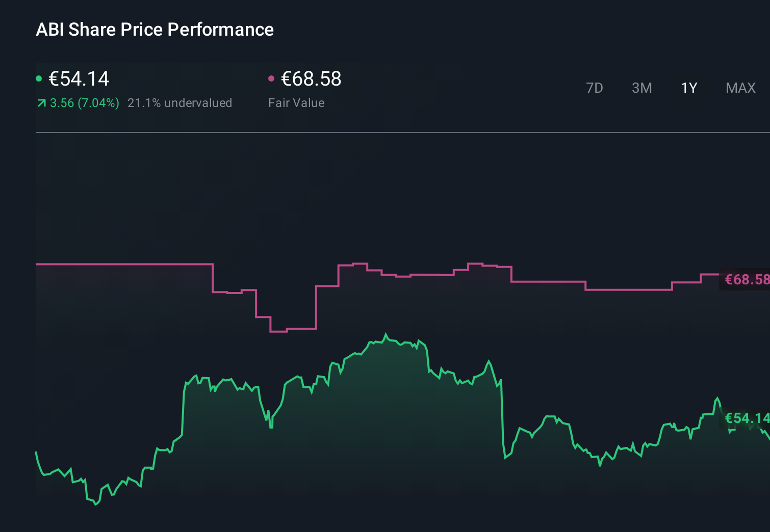Open the ABI Share Price Performance title link
The width and height of the screenshot is (770, 532).
point(155,30)
